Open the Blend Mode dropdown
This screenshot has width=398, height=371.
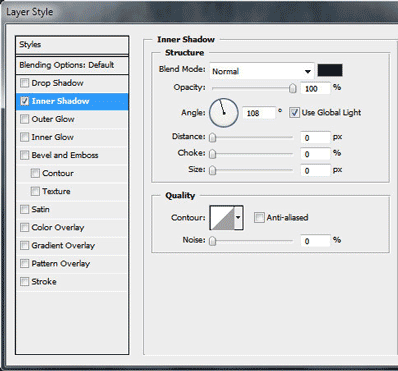click(262, 71)
